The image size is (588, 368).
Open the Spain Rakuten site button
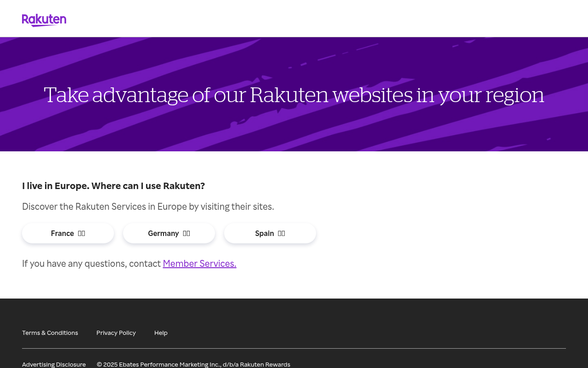(270, 233)
